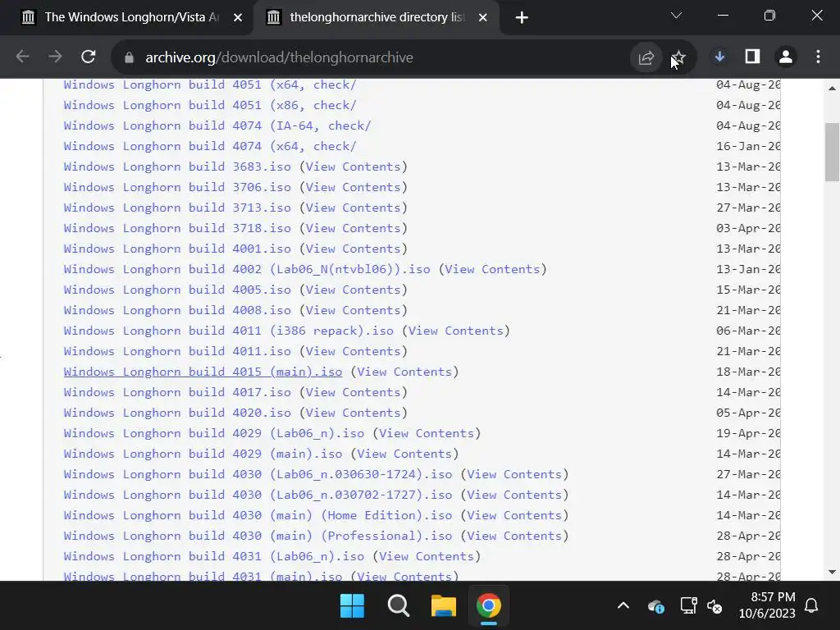Viewport: 840px width, 630px height.
Task: View Contents of build 4031 (Lab06_n).iso
Action: (427, 556)
